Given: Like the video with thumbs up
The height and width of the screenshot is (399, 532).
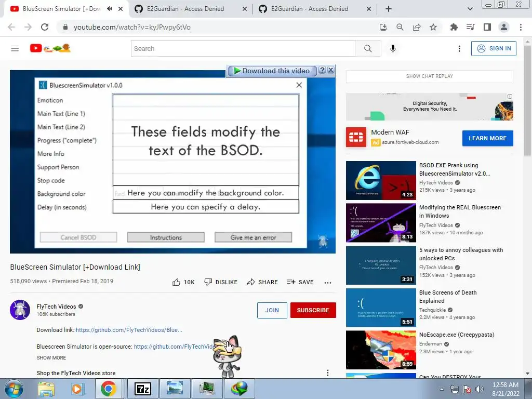Looking at the screenshot, I should (183, 282).
